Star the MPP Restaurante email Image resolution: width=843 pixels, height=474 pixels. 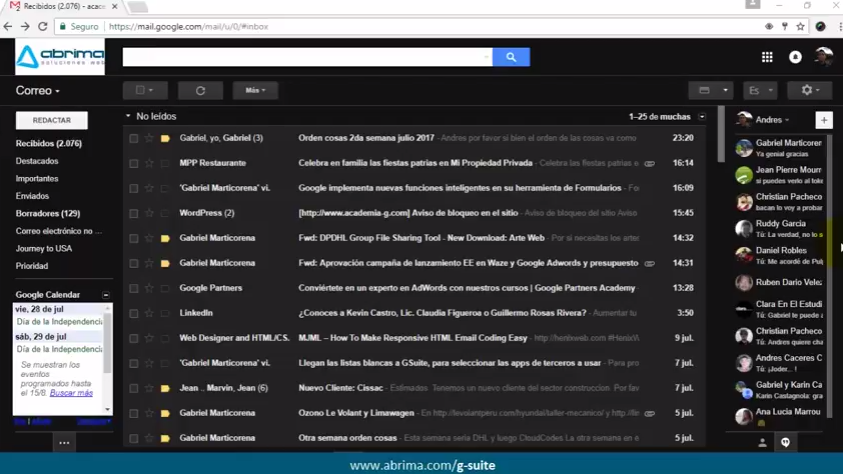pyautogui.click(x=149, y=163)
